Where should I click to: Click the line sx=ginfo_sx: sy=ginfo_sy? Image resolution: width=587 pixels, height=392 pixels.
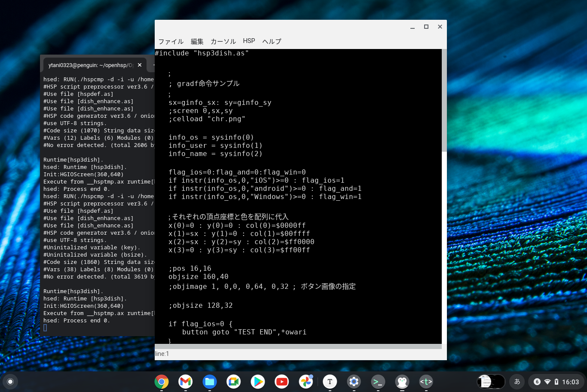(x=220, y=103)
